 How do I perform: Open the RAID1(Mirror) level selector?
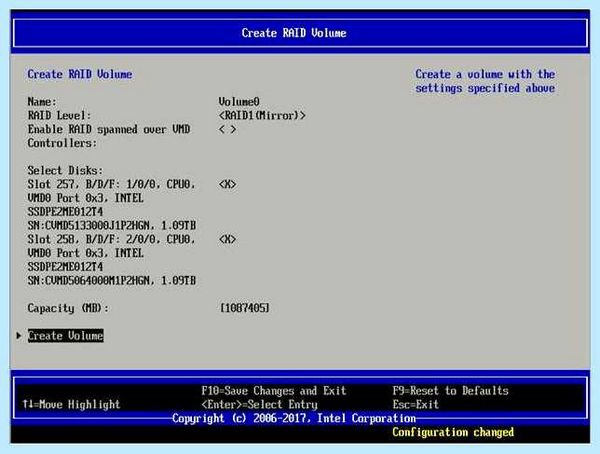click(x=262, y=116)
